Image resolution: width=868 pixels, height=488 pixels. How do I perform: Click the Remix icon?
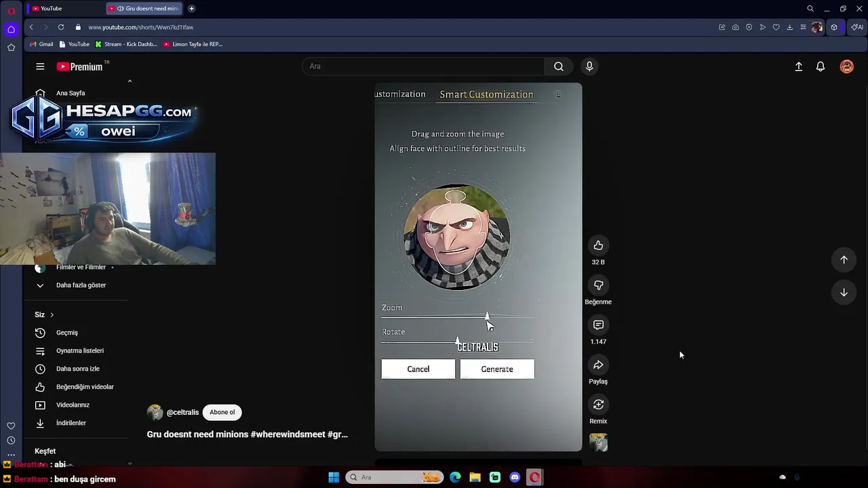pos(598,405)
